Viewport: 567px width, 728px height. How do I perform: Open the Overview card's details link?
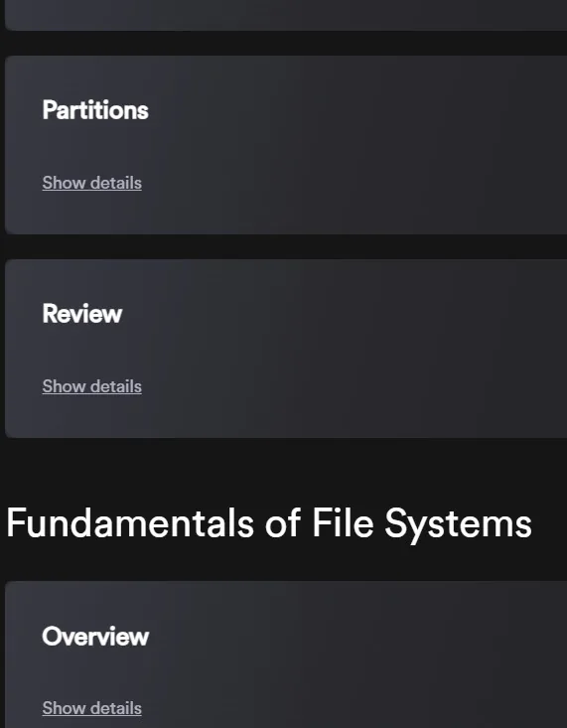pyautogui.click(x=92, y=708)
